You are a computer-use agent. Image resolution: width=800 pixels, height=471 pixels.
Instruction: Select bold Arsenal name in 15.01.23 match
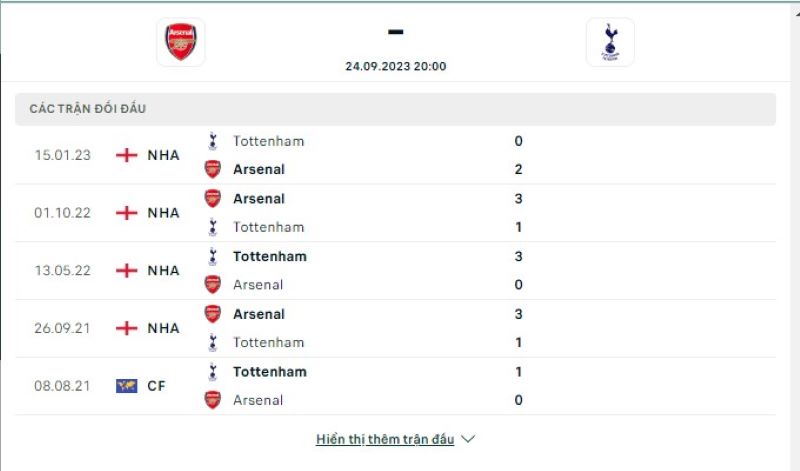coord(259,170)
